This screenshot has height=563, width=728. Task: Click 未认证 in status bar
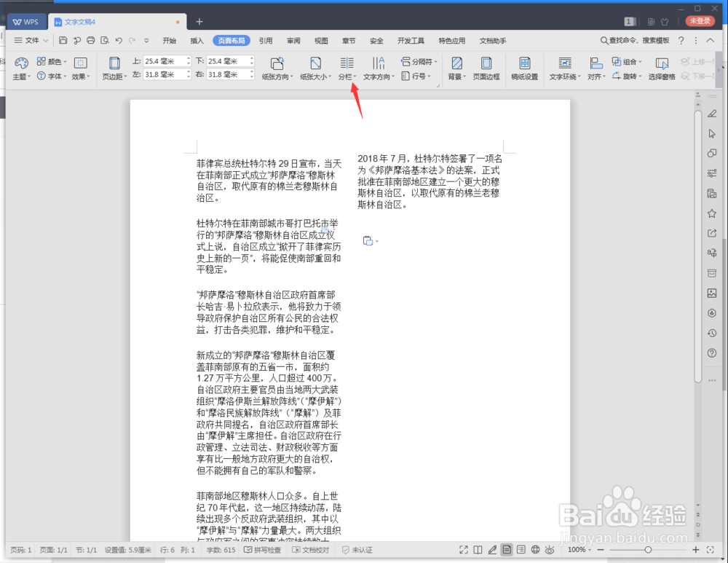(357, 550)
